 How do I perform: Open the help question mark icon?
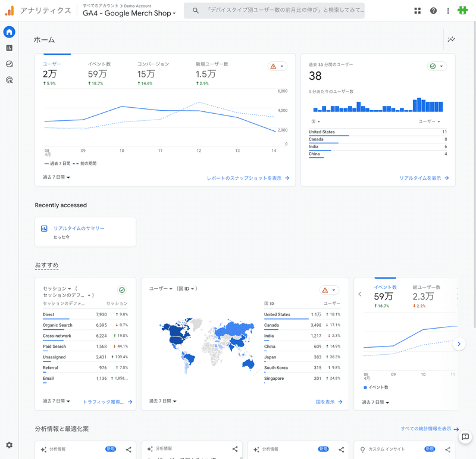tap(434, 11)
